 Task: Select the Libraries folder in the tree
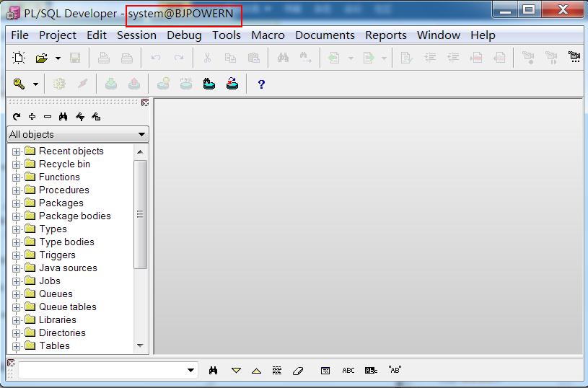click(58, 319)
